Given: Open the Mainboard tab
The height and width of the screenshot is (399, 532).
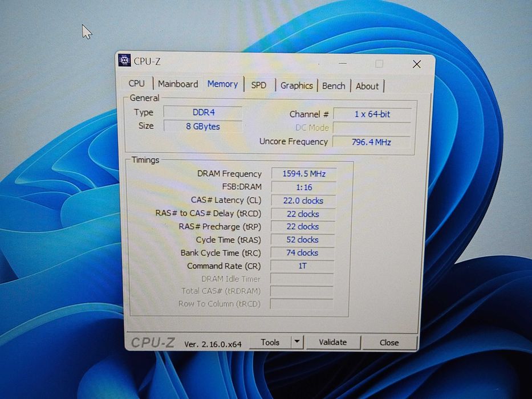Looking at the screenshot, I should 178,84.
